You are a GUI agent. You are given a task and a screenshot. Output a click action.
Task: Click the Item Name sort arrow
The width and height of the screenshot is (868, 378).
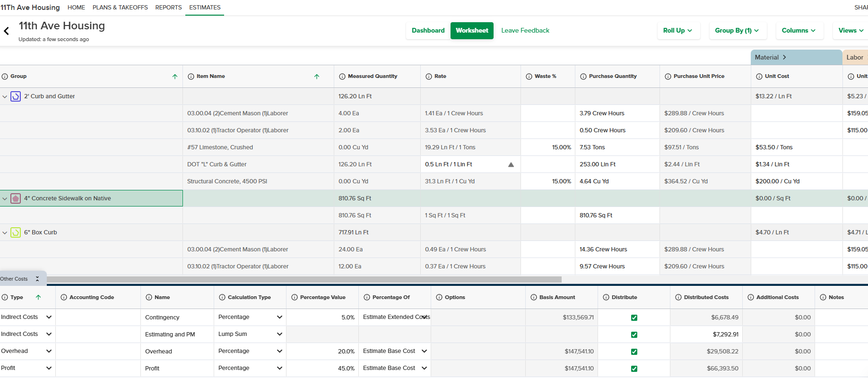point(317,77)
